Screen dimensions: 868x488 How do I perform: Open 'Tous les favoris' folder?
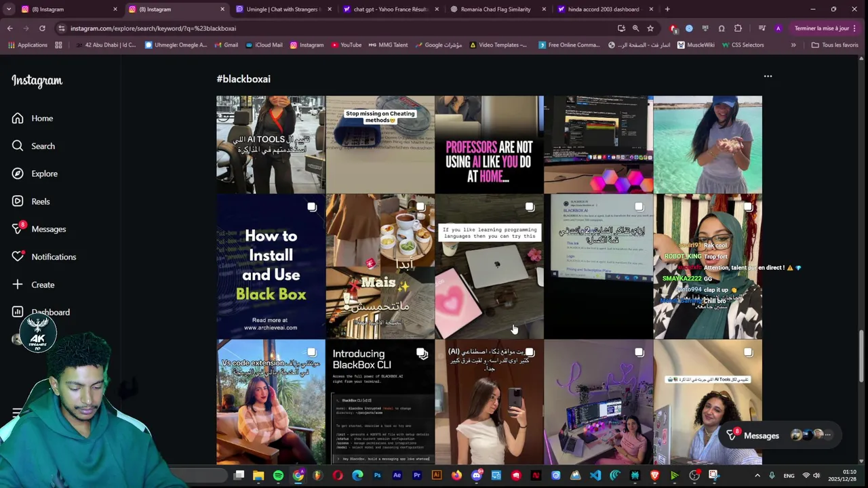(x=835, y=45)
